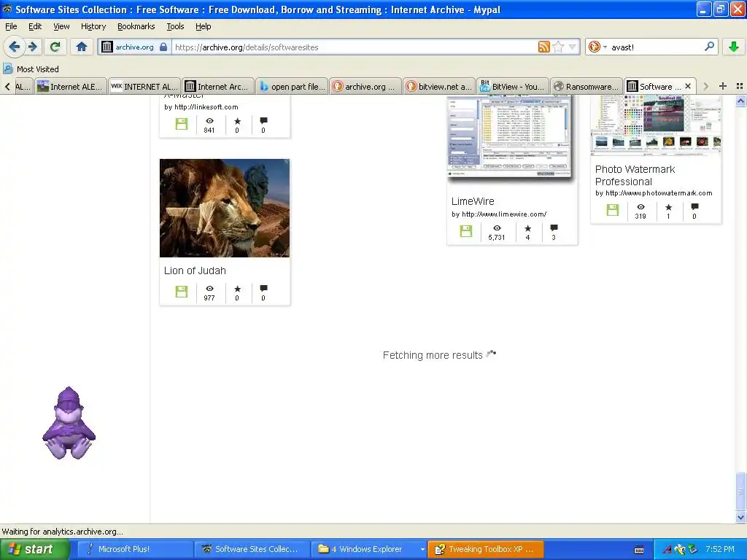
Task: Click the page scrollbar down arrow
Action: pos(740,517)
